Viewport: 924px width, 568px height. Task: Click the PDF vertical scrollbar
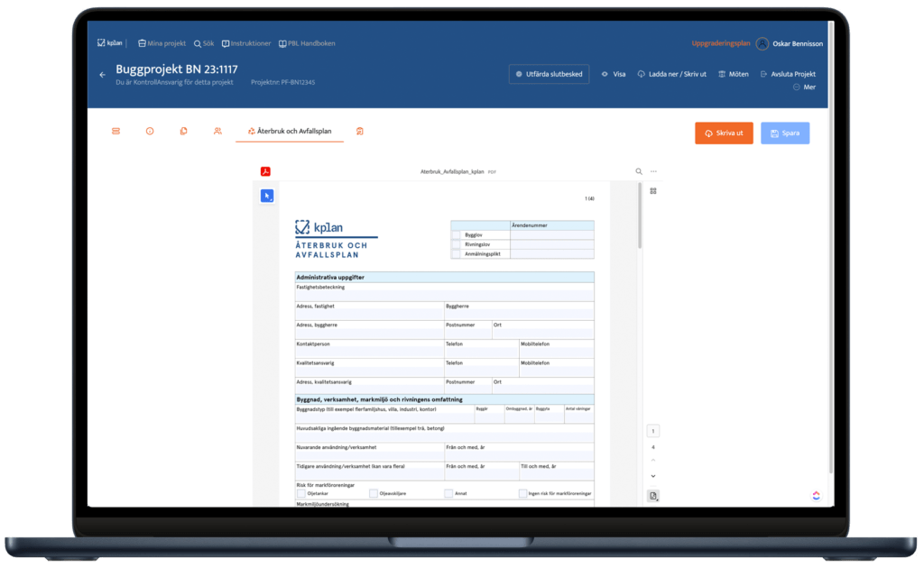[x=640, y=216]
